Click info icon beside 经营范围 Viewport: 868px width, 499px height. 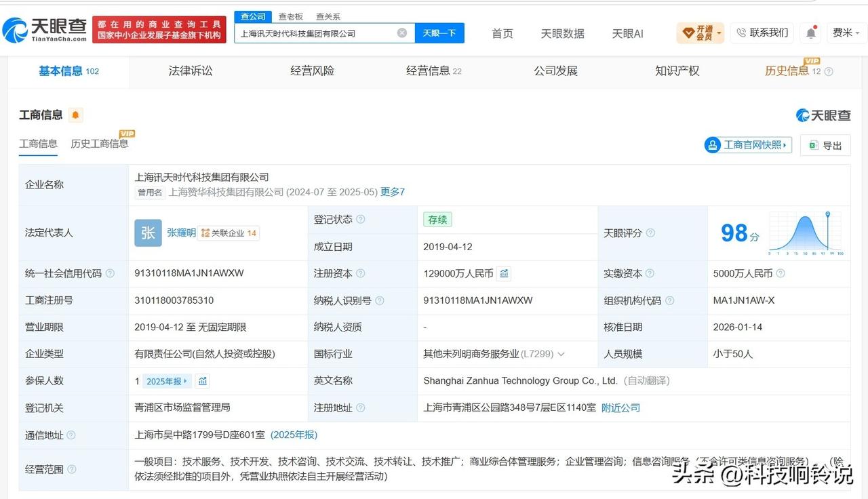pyautogui.click(x=71, y=469)
